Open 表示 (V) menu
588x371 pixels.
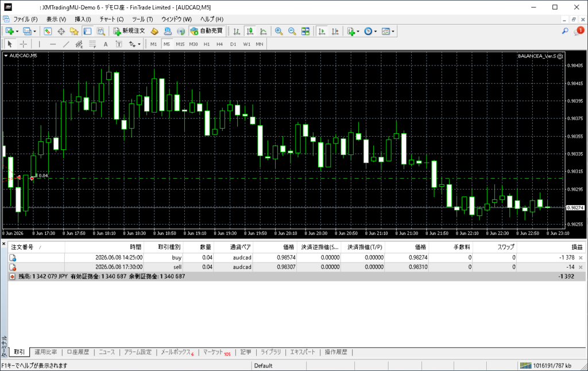click(56, 19)
